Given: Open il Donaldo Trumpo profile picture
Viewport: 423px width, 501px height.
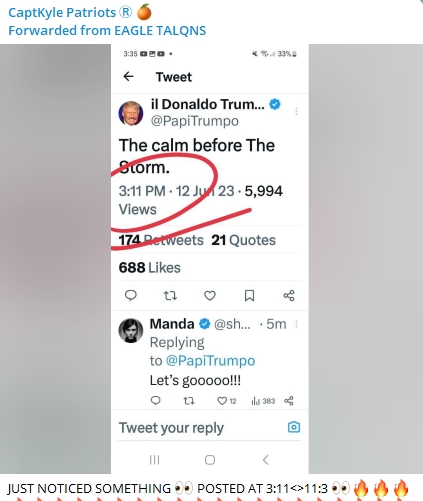Looking at the screenshot, I should pos(131,113).
